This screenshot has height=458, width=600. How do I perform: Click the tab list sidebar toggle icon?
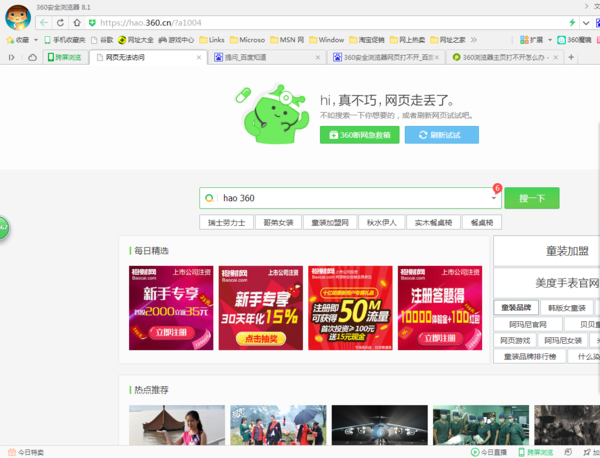[x=11, y=57]
